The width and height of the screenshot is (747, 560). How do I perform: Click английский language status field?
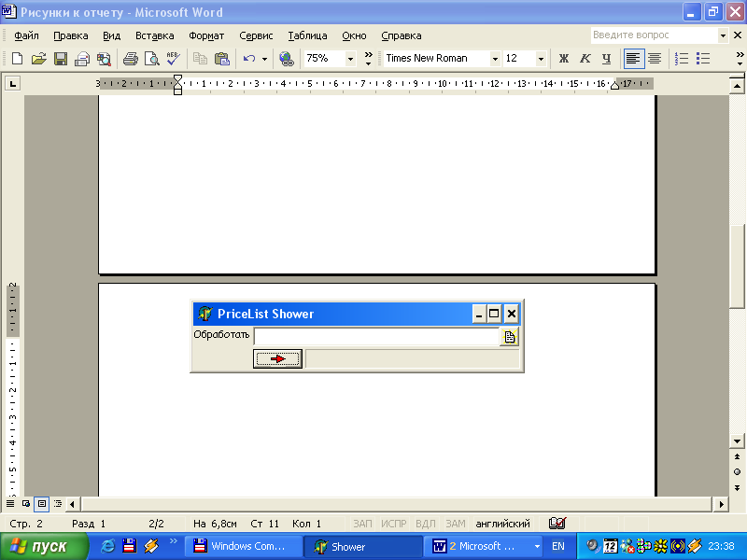(x=502, y=524)
